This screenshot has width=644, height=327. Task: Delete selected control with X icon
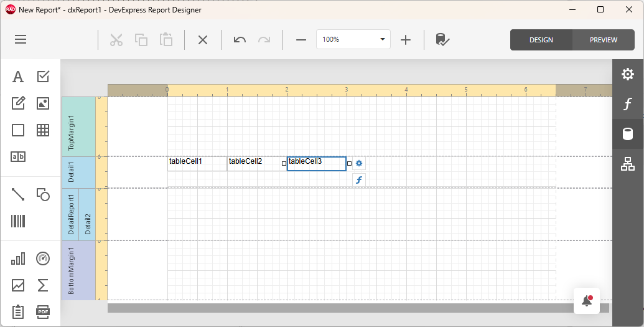pyautogui.click(x=203, y=40)
